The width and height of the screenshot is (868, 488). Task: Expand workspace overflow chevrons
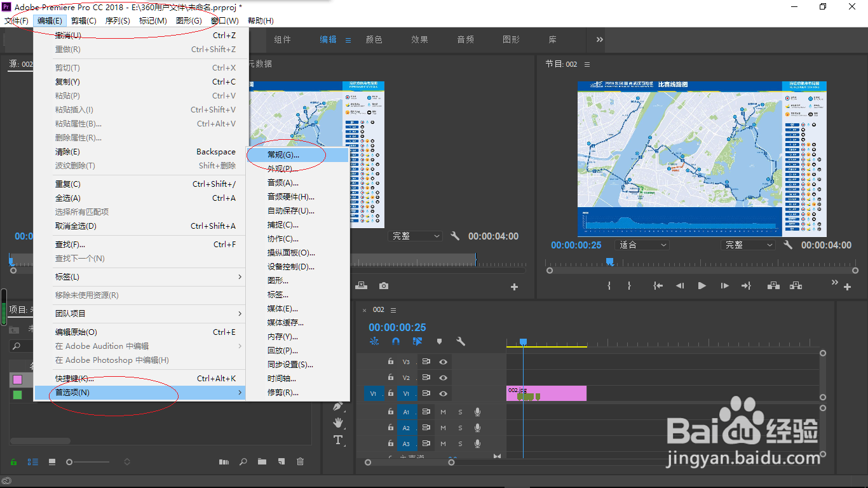599,39
